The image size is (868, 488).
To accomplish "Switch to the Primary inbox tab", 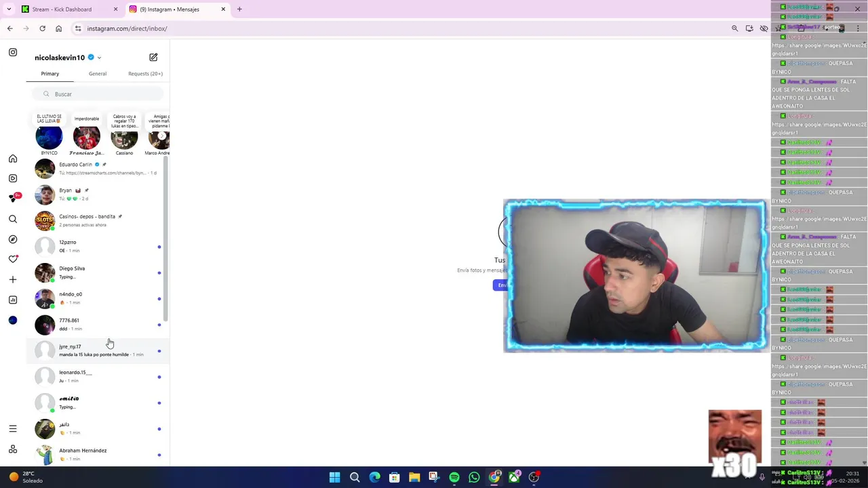I will click(x=50, y=74).
